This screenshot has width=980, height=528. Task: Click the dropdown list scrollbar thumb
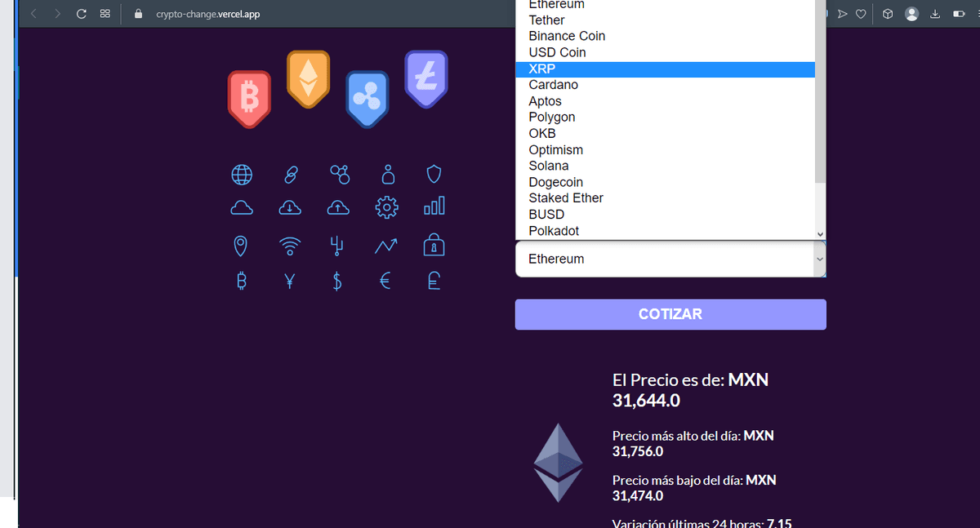pos(820,90)
